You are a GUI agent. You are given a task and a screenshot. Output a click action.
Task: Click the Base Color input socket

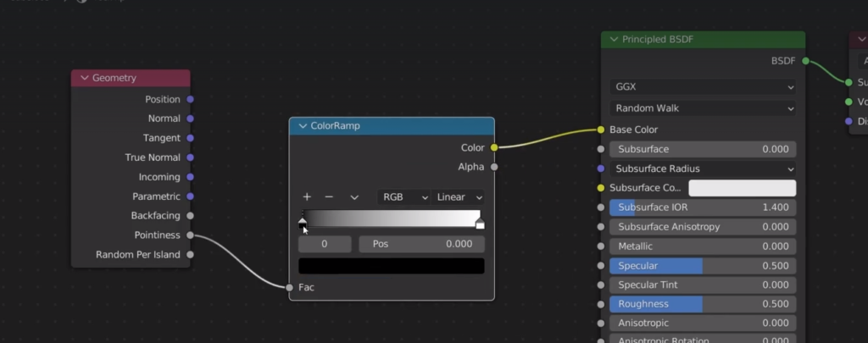point(601,130)
